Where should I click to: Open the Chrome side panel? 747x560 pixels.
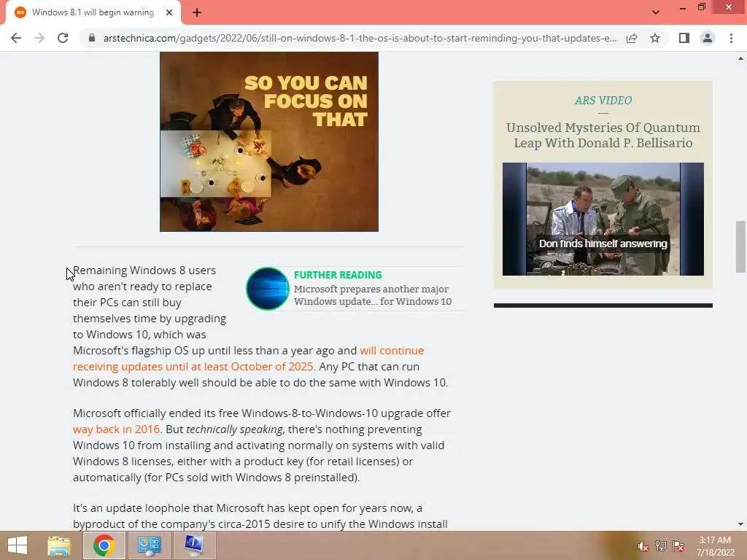tap(684, 38)
